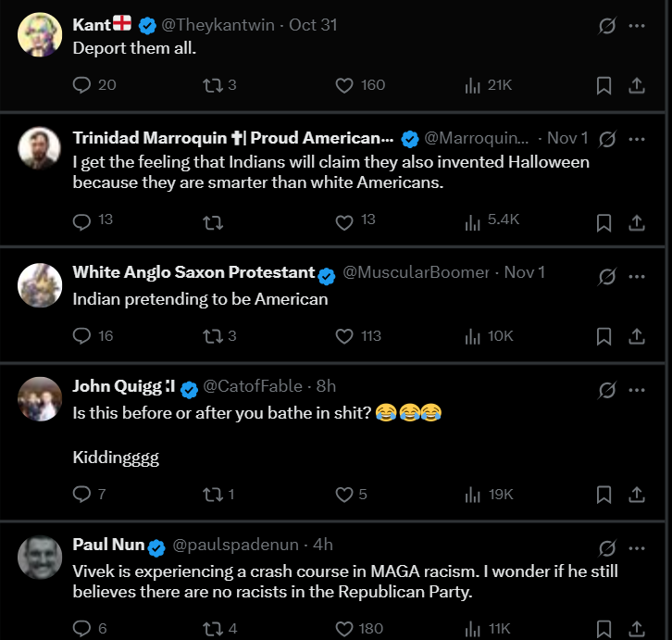The image size is (672, 640).
Task: Reply to Paul Nun's post
Action: click(82, 628)
